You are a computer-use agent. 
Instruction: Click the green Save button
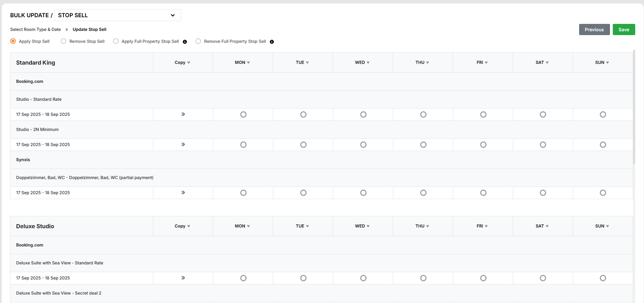[624, 29]
